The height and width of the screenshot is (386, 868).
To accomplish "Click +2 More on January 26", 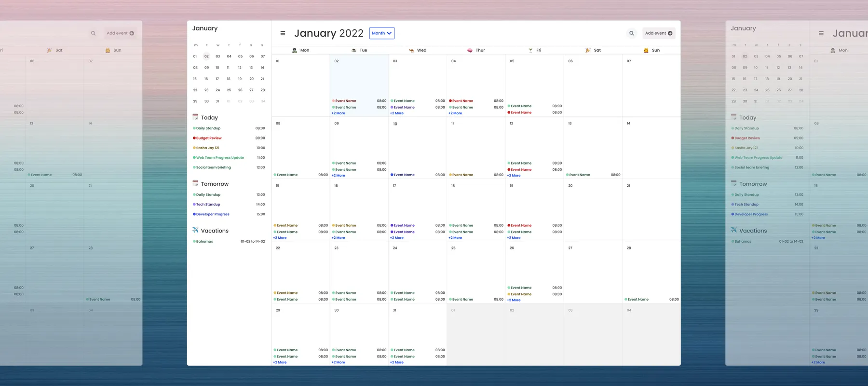I will pos(514,300).
